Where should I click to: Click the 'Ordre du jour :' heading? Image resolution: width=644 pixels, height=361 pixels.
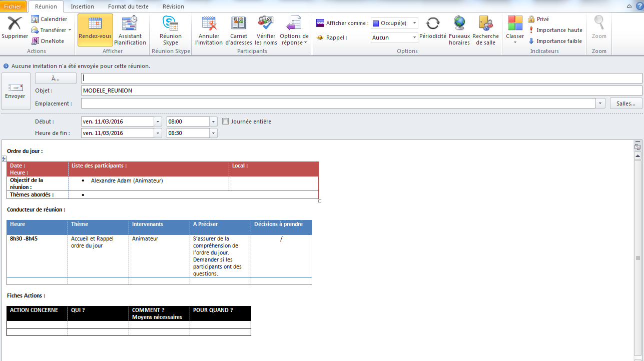[25, 150]
